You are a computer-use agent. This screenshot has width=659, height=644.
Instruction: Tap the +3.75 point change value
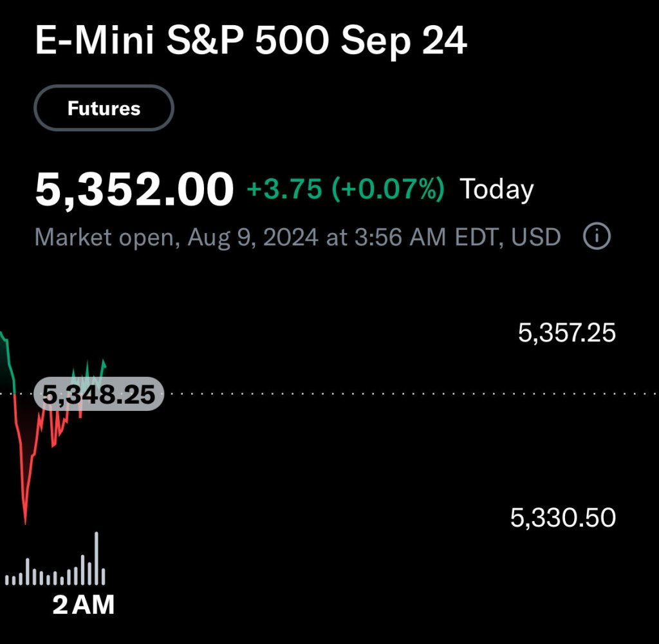click(x=284, y=190)
